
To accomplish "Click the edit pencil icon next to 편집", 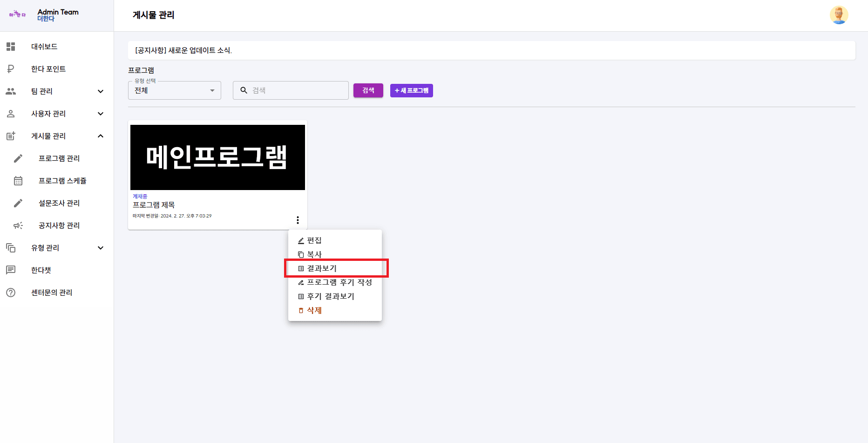I will click(301, 241).
